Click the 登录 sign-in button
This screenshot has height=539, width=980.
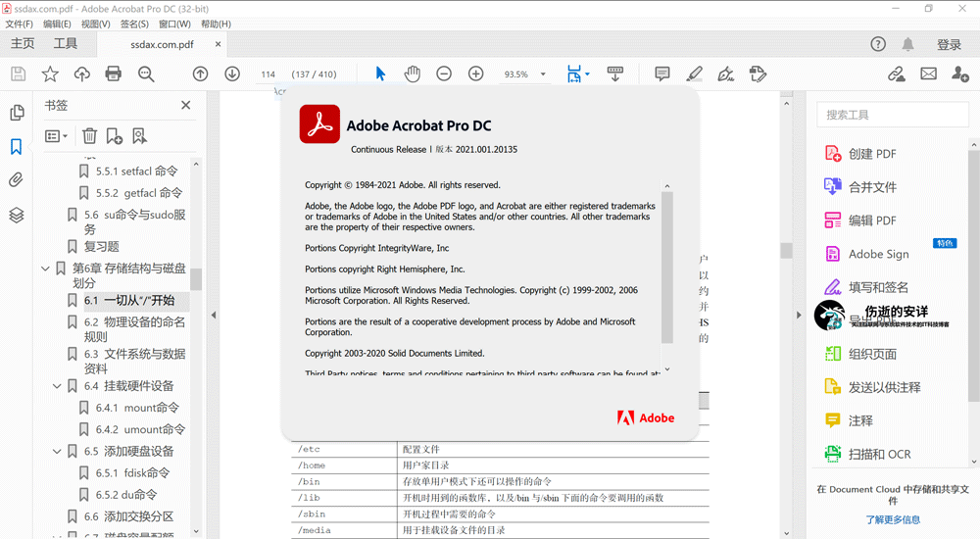[x=949, y=44]
